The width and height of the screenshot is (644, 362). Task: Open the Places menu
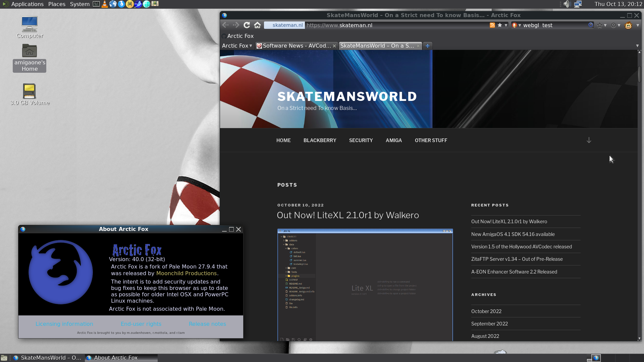(57, 4)
